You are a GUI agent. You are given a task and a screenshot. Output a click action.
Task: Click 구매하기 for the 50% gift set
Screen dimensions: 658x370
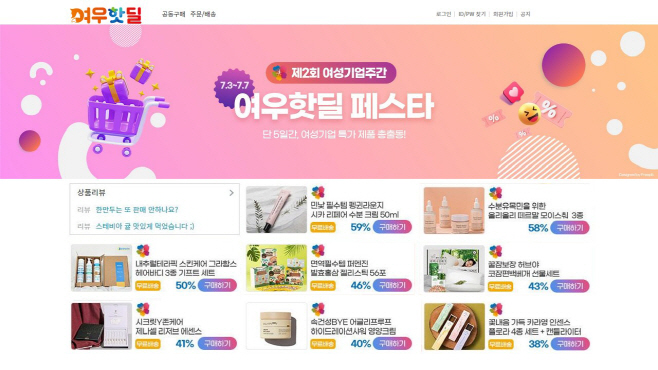tap(217, 285)
